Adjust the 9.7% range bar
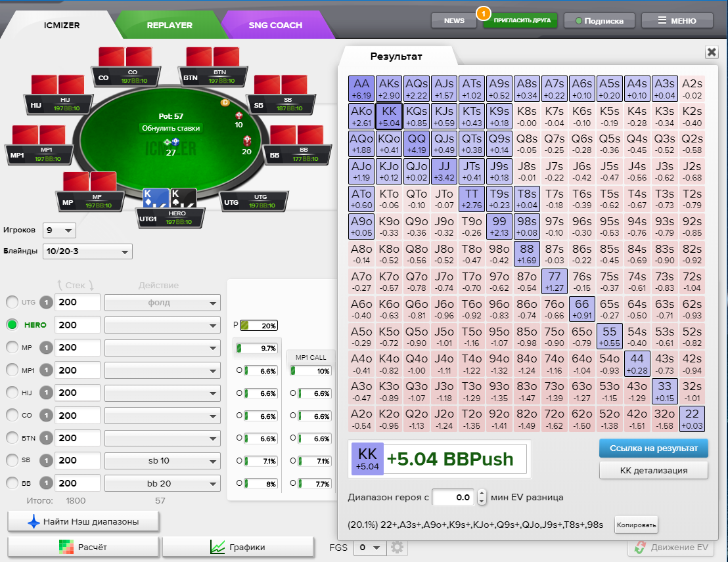The width and height of the screenshot is (728, 562). [257, 348]
